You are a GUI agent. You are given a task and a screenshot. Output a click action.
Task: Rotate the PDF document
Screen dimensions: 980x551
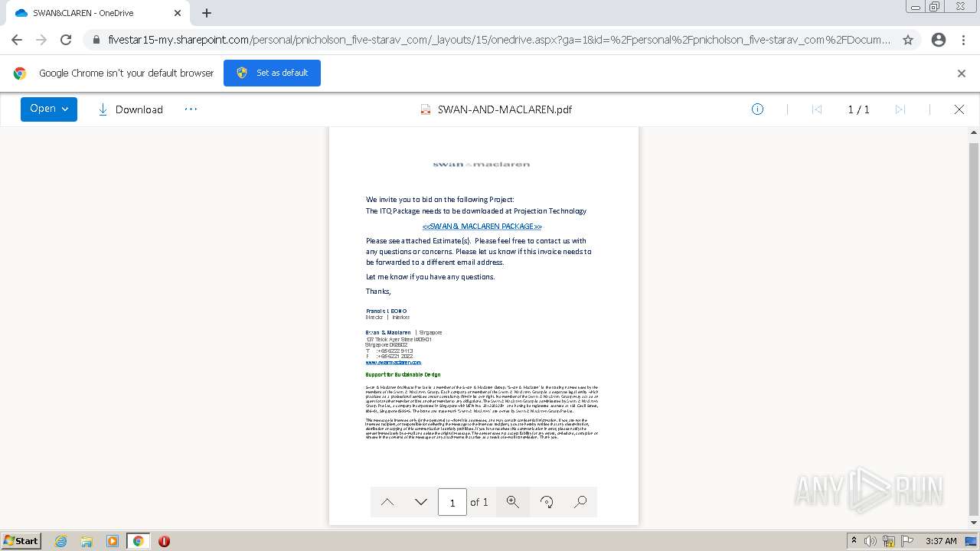(547, 502)
